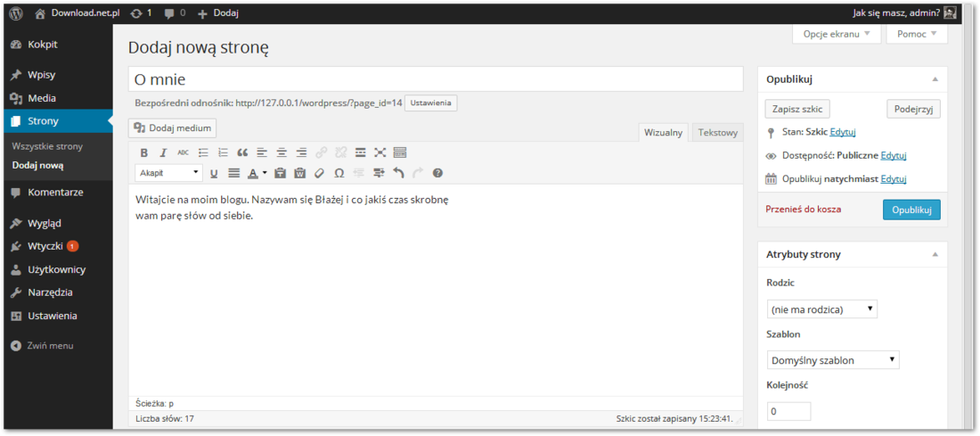Open the updates indicator in admin bar

142,12
